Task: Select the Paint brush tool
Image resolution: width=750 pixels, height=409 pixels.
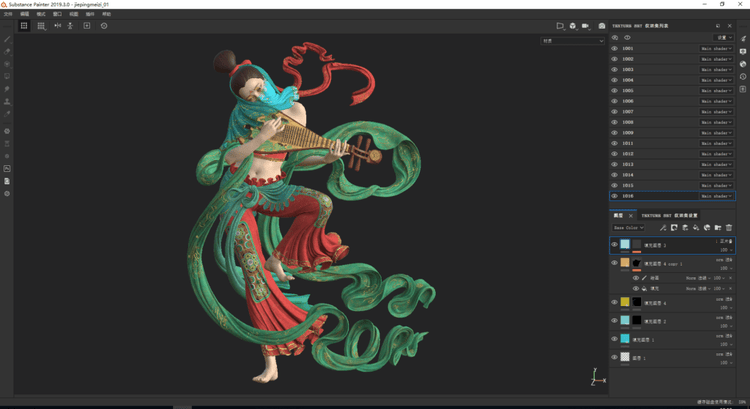Action: tap(7, 39)
